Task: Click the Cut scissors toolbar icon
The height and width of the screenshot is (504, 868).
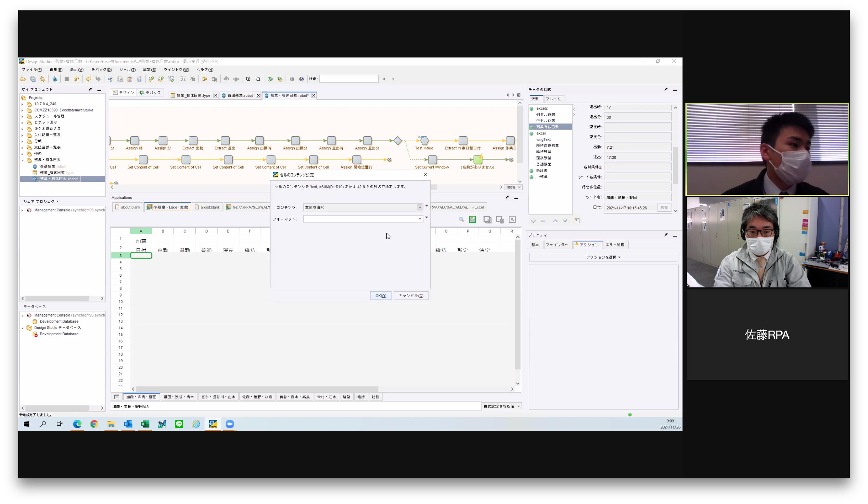Action: tap(110, 79)
